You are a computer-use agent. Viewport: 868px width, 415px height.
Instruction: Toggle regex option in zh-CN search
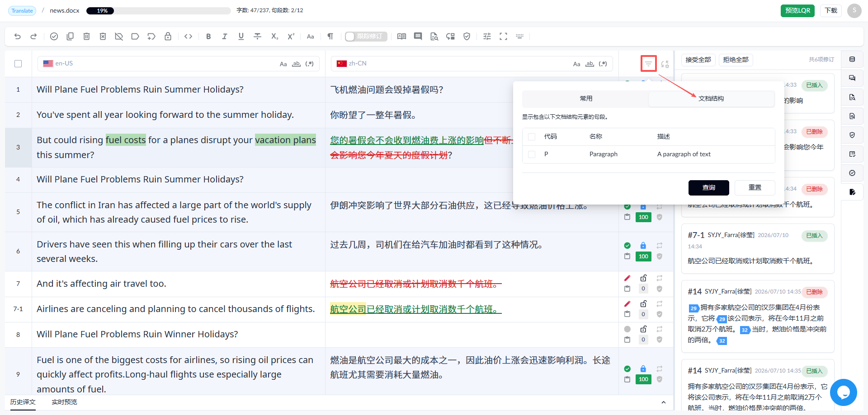(603, 64)
